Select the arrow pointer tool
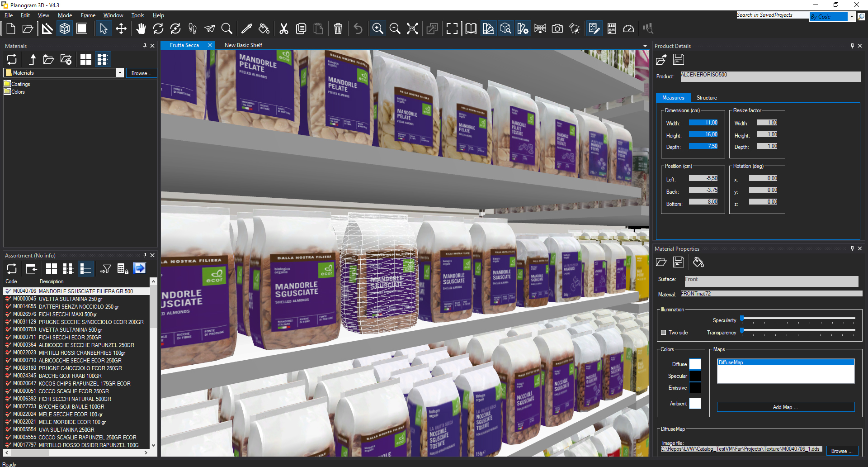Screen dimensions: 868x467 click(104, 29)
